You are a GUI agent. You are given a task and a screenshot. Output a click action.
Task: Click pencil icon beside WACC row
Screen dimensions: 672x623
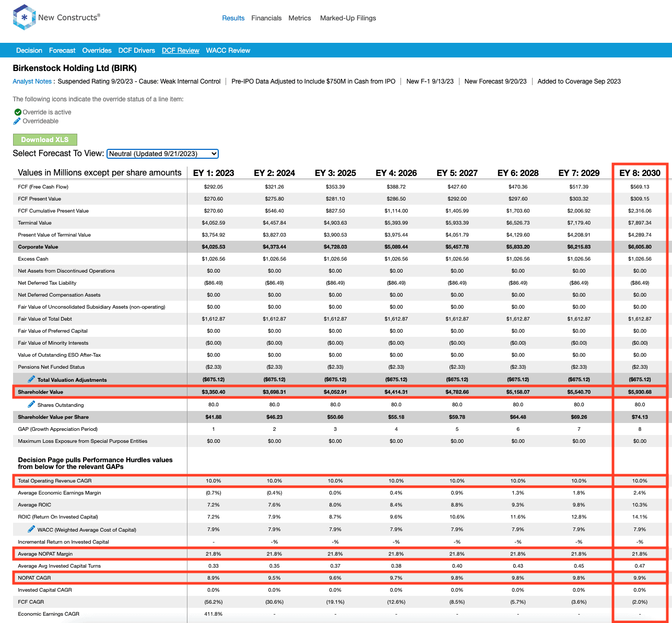[x=32, y=529]
